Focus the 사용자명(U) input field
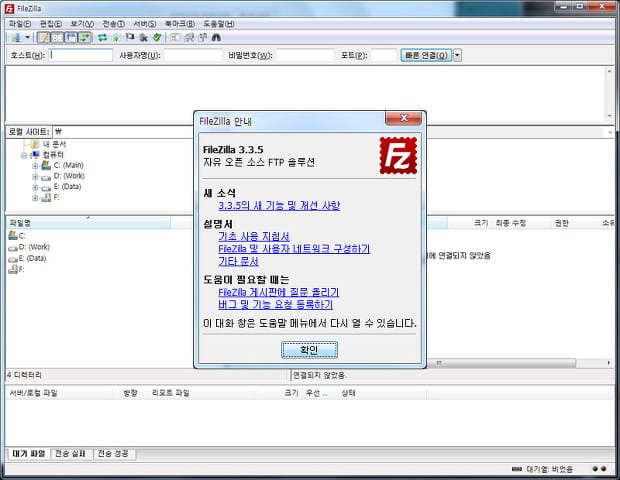This screenshot has height=480, width=620. pos(193,55)
